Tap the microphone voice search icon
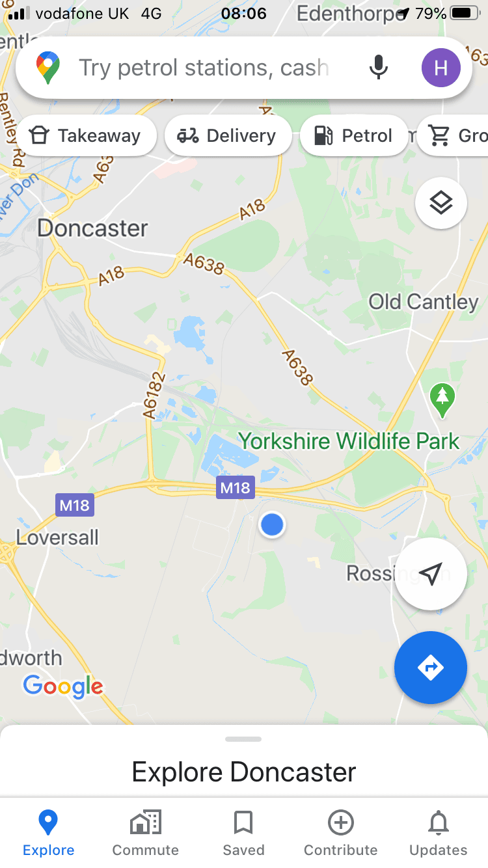Viewport: 488px width, 868px height. (378, 68)
